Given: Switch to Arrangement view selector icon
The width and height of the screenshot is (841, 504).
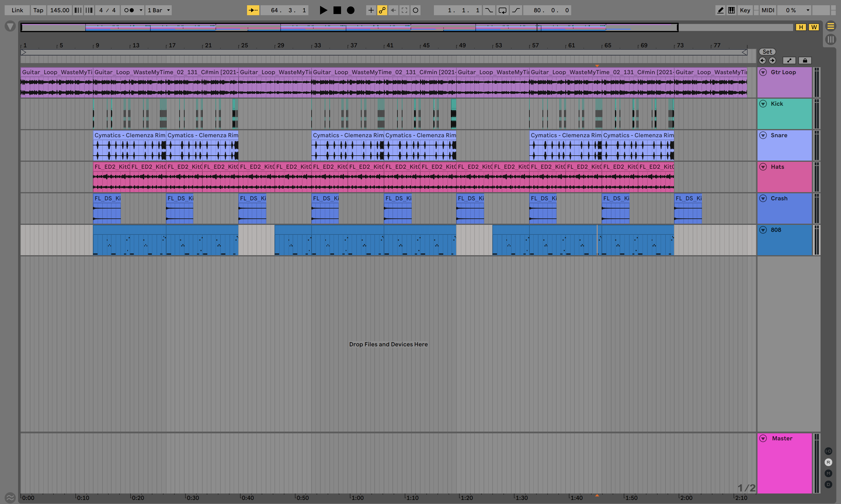Looking at the screenshot, I should tap(830, 26).
